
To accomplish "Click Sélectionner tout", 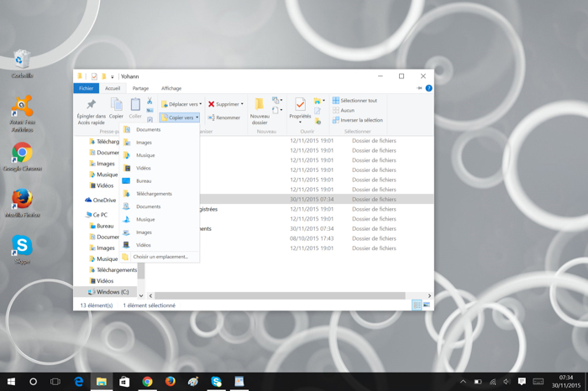I will 354,101.
